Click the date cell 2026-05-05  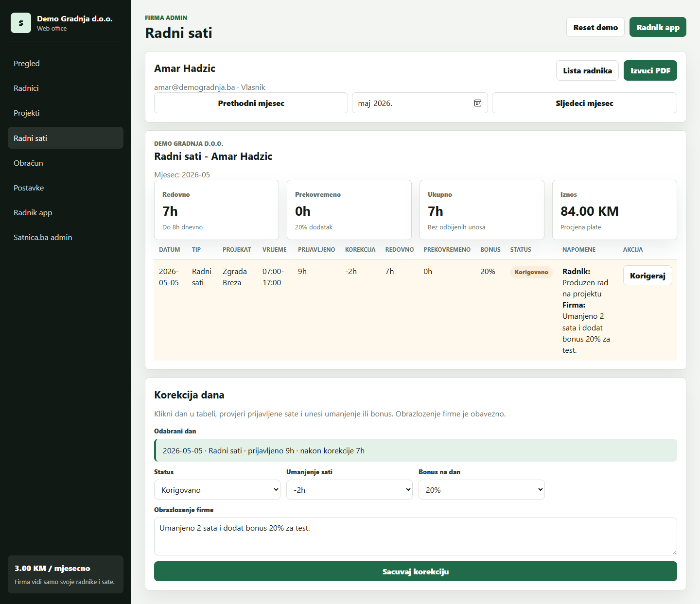(169, 277)
